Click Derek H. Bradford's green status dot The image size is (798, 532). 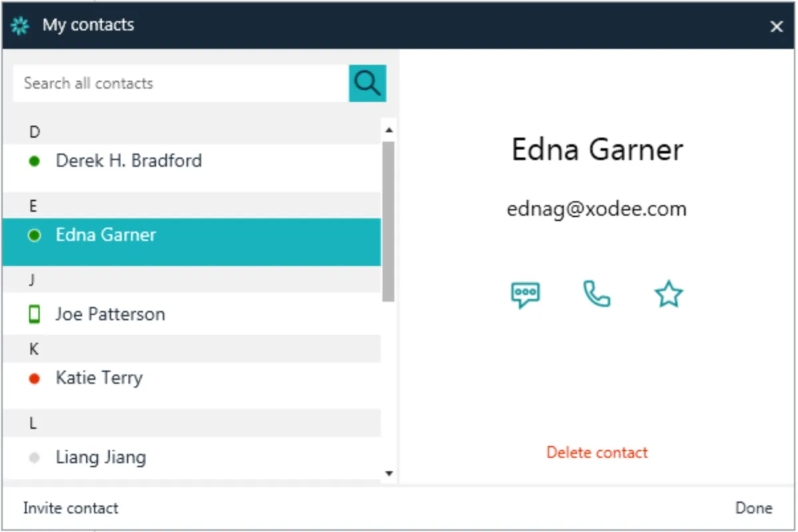[35, 161]
